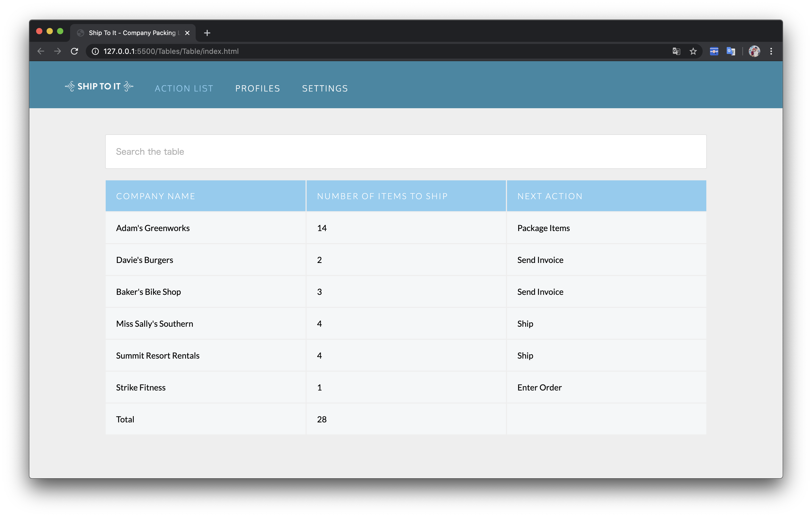The width and height of the screenshot is (812, 517).
Task: Open the Action List nav link
Action: tap(184, 88)
